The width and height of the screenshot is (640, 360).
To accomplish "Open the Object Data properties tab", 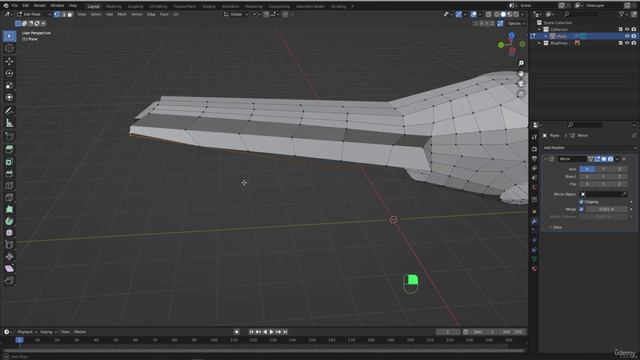I will (x=534, y=259).
